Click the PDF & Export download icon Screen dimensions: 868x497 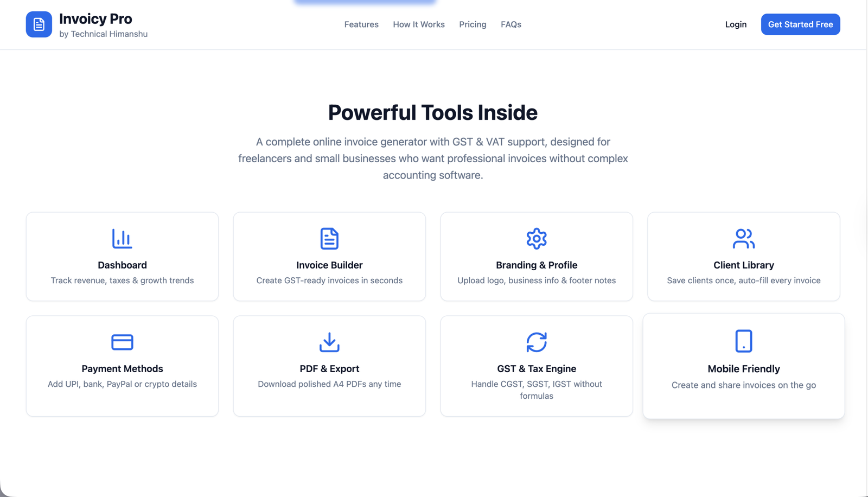329,342
